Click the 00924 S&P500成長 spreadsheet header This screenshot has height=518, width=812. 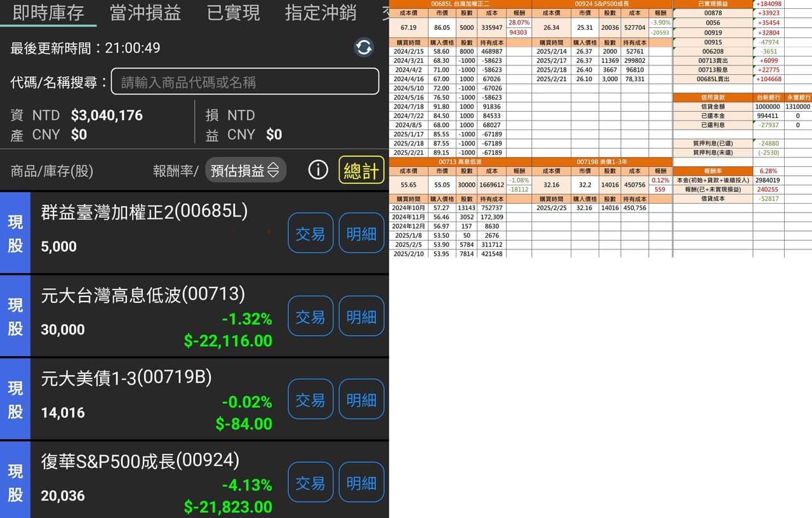point(602,4)
